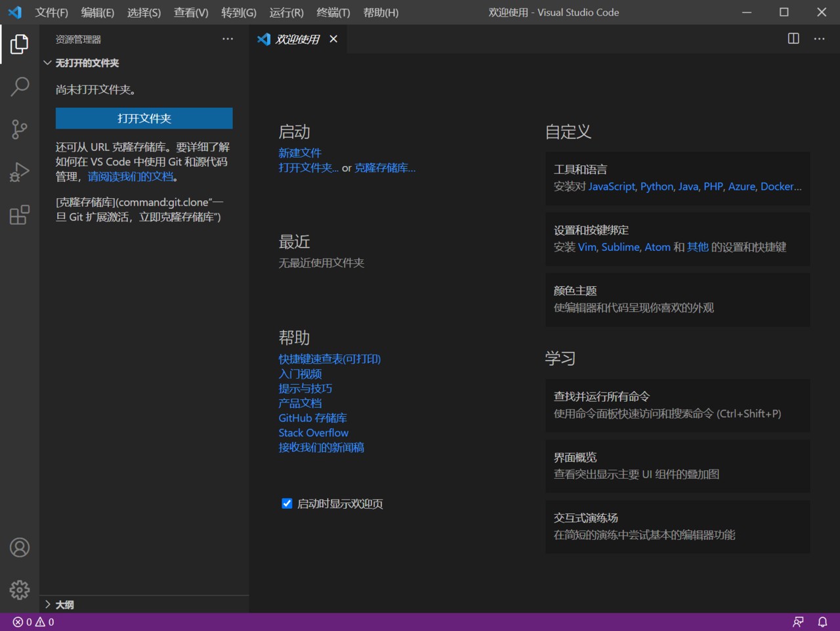Open the 编辑(E) menu
The width and height of the screenshot is (840, 631).
(98, 12)
